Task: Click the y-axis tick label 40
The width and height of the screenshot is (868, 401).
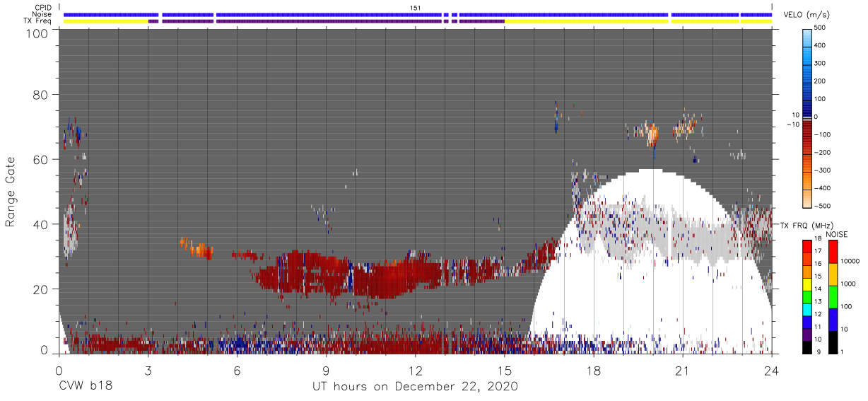Action: coord(40,224)
